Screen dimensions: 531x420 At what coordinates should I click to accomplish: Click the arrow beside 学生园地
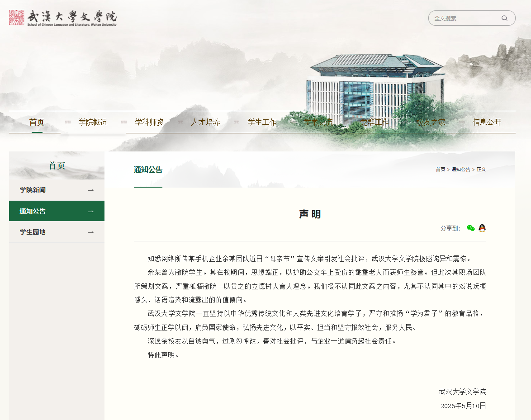(90, 232)
